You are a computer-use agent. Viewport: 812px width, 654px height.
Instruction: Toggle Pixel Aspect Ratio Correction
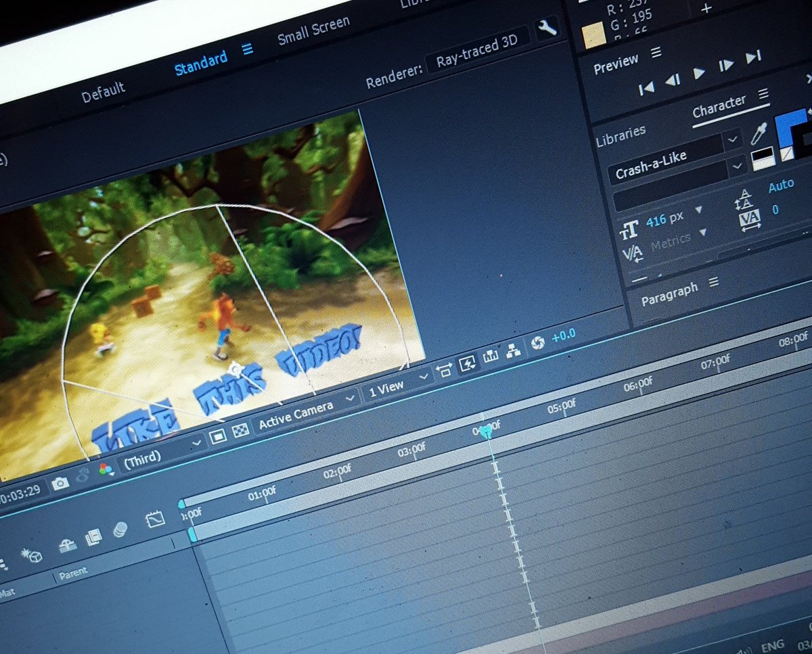(445, 371)
